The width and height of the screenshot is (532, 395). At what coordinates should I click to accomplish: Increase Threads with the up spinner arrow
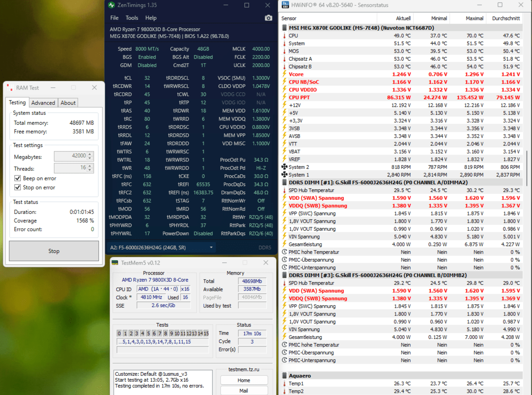(x=90, y=166)
